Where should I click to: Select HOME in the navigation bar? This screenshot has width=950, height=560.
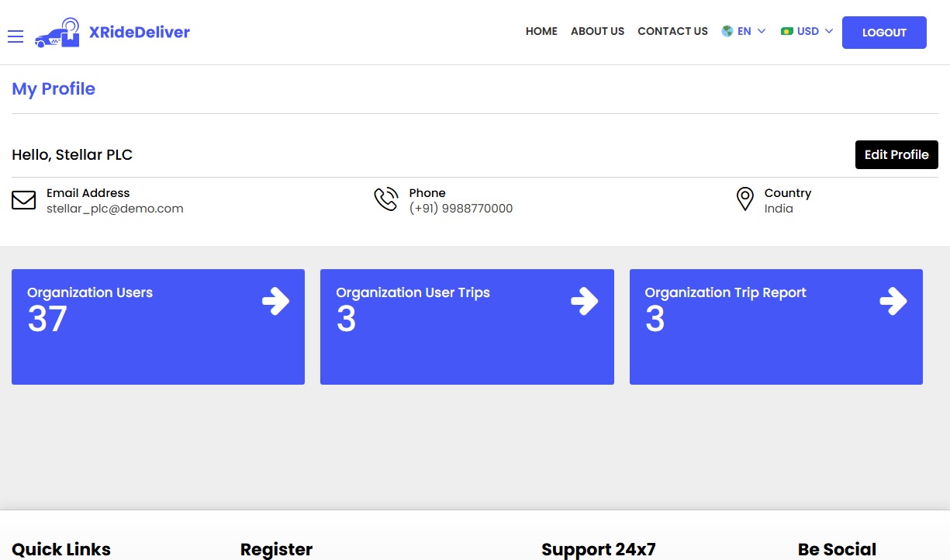[541, 31]
